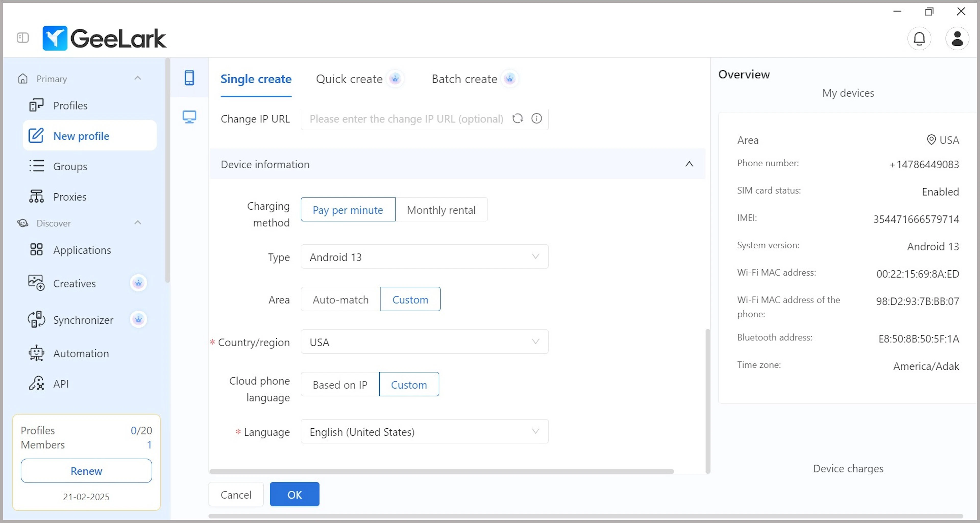Click the crown badge next to Synchronizer

point(138,320)
